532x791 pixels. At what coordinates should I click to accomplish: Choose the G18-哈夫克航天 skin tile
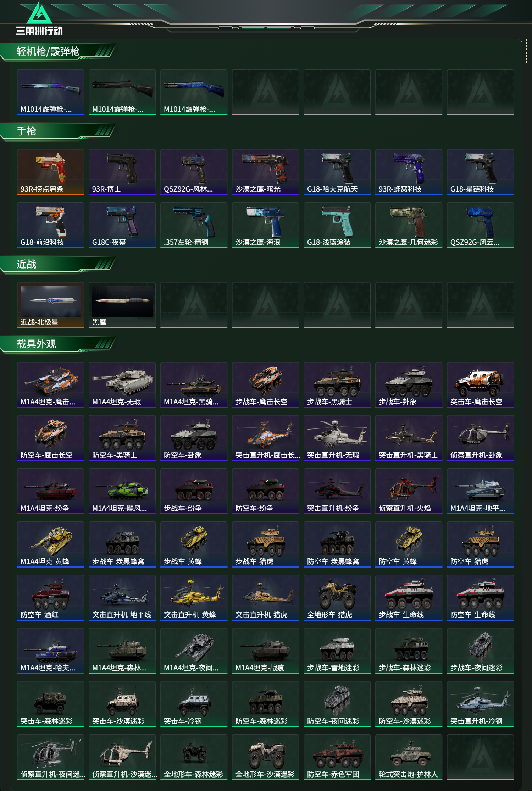(337, 172)
